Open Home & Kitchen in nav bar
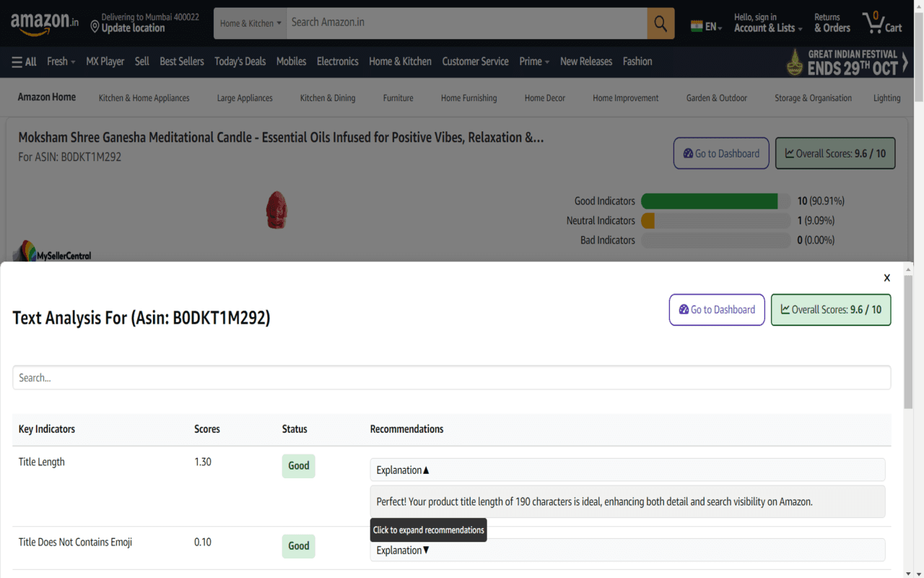Screen dimensions: 924x578 (400, 61)
